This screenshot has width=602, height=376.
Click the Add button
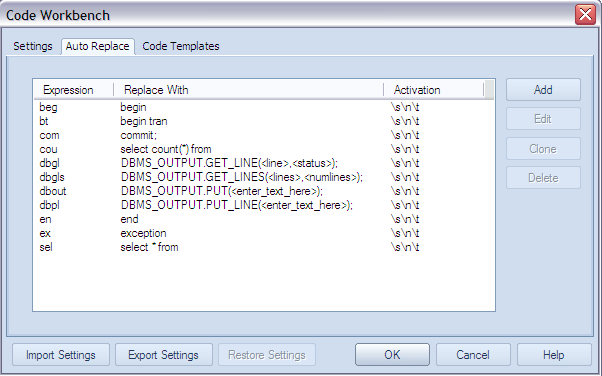[x=543, y=90]
